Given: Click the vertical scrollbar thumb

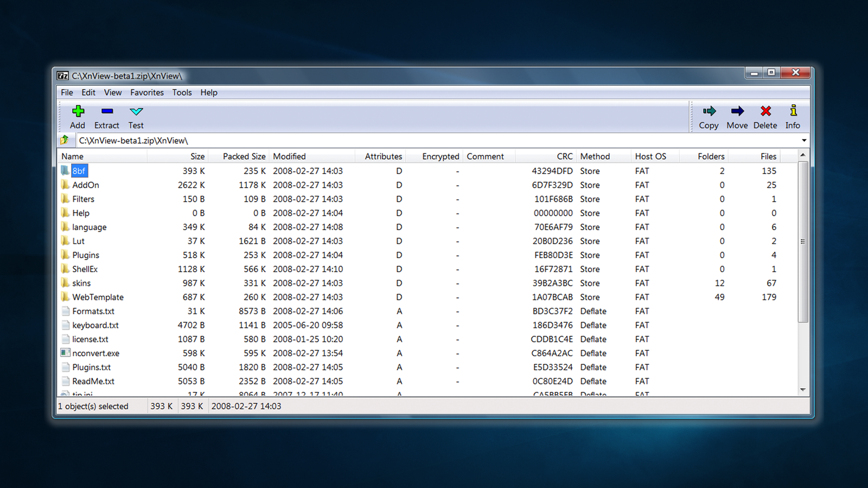Looking at the screenshot, I should (x=803, y=241).
